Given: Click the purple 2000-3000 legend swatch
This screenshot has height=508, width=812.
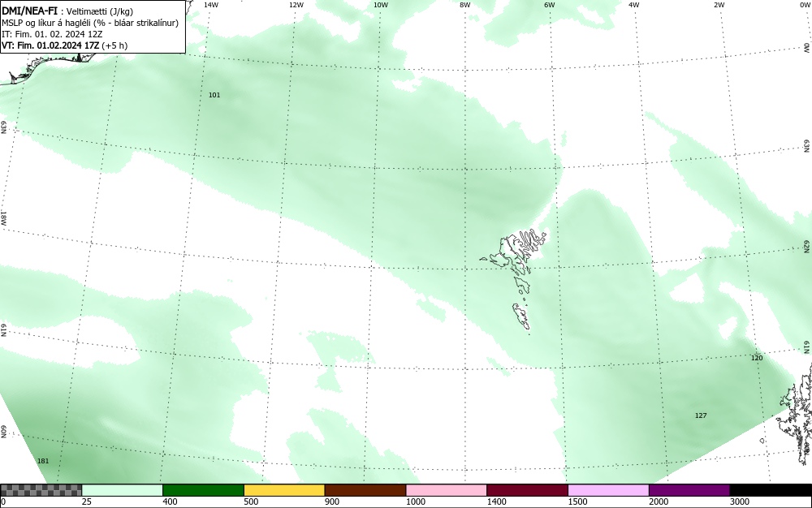Looking at the screenshot, I should point(689,490).
